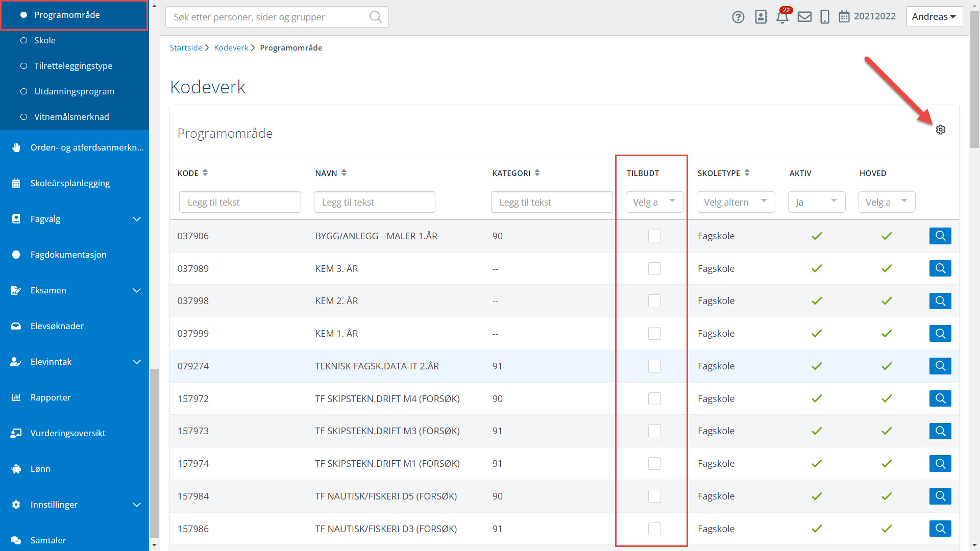Click the page vertical scrollbar thumb
The height and width of the screenshot is (551, 980).
click(x=974, y=79)
